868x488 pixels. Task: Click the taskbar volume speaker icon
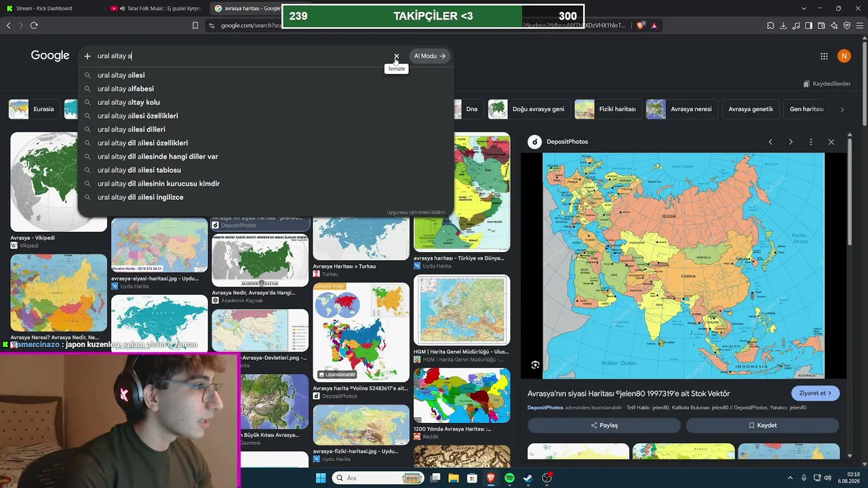[827, 479]
